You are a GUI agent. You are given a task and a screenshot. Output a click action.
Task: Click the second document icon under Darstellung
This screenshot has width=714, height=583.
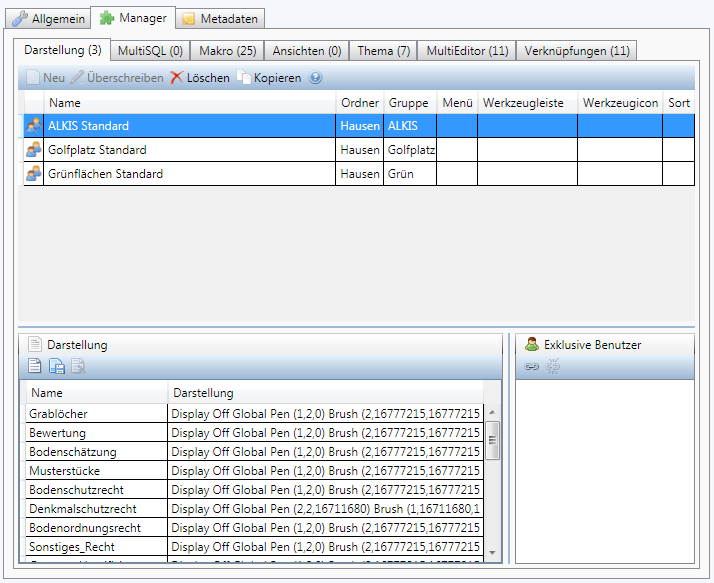pyautogui.click(x=57, y=367)
